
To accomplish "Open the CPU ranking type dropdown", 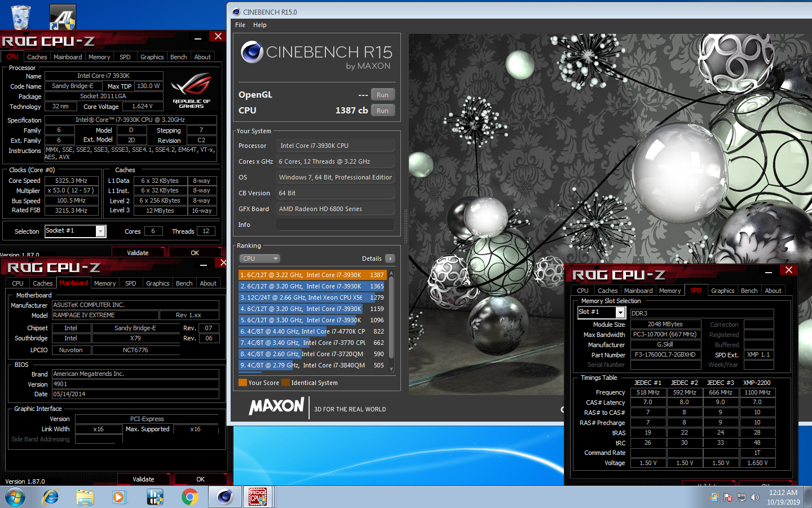I will pyautogui.click(x=260, y=259).
